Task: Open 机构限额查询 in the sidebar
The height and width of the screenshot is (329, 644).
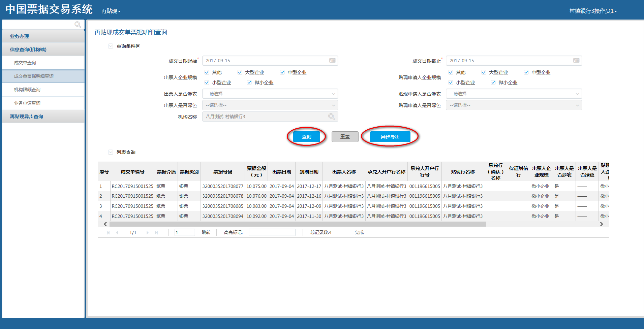Action: (43, 90)
